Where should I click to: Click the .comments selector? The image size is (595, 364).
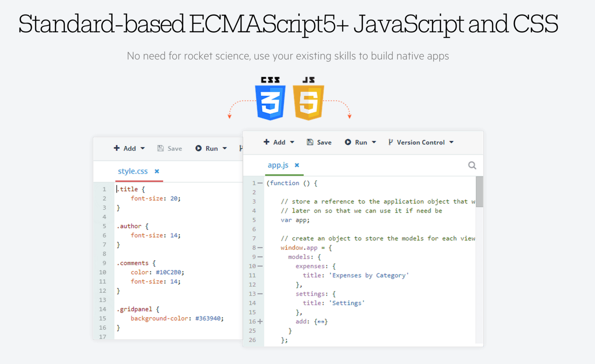[x=133, y=263]
